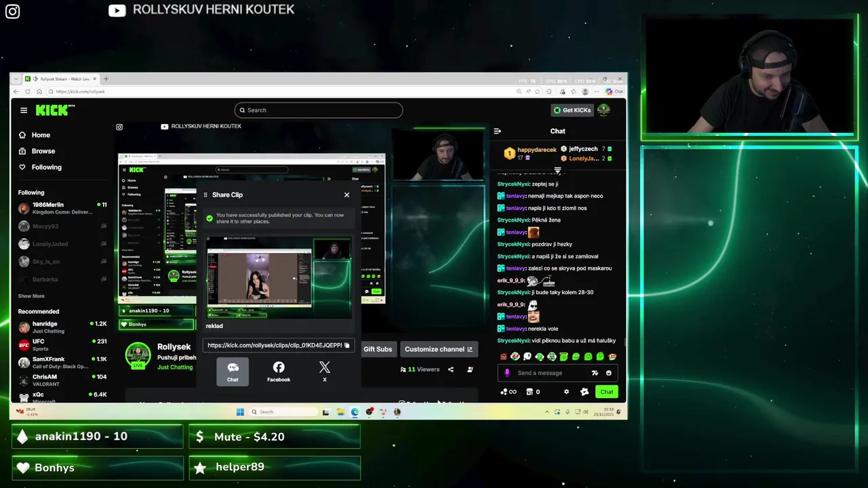Click the Instagram icon in the stream overlay
The width and height of the screenshot is (868, 488).
[12, 11]
